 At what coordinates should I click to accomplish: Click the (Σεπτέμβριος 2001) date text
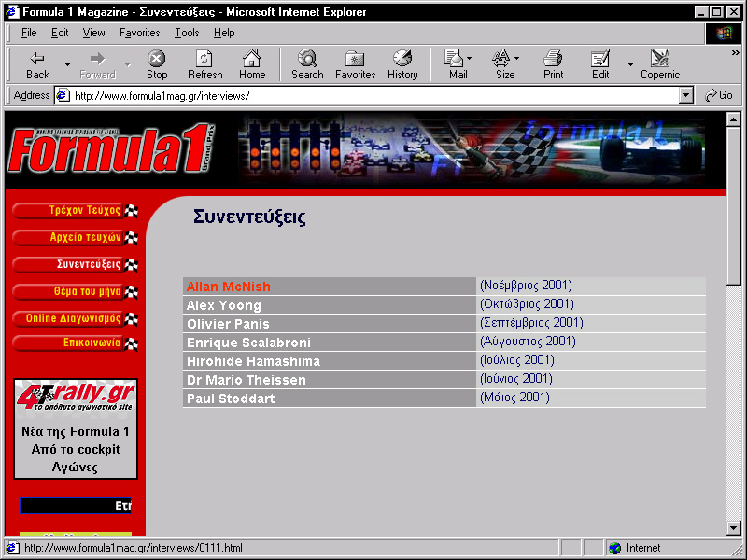(531, 323)
